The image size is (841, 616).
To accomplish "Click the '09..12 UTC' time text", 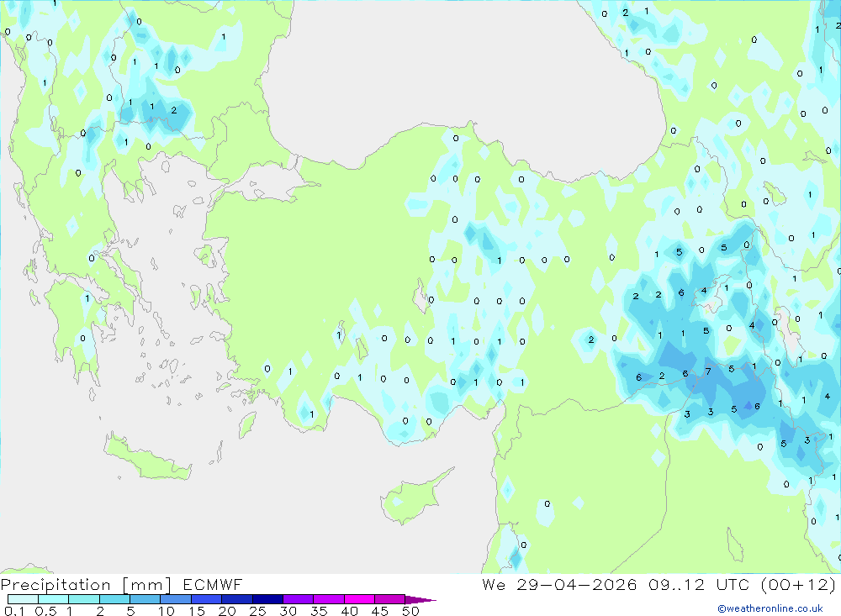I will coord(699,584).
